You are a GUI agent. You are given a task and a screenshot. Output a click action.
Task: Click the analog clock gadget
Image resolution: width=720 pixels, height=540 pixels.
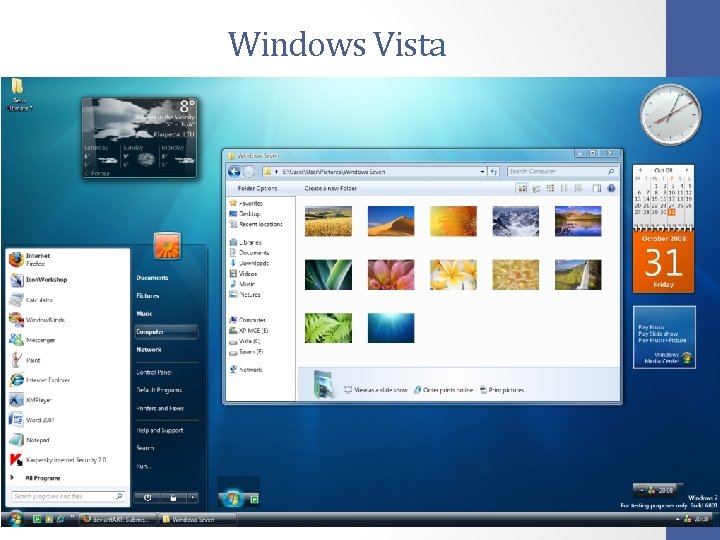click(671, 115)
